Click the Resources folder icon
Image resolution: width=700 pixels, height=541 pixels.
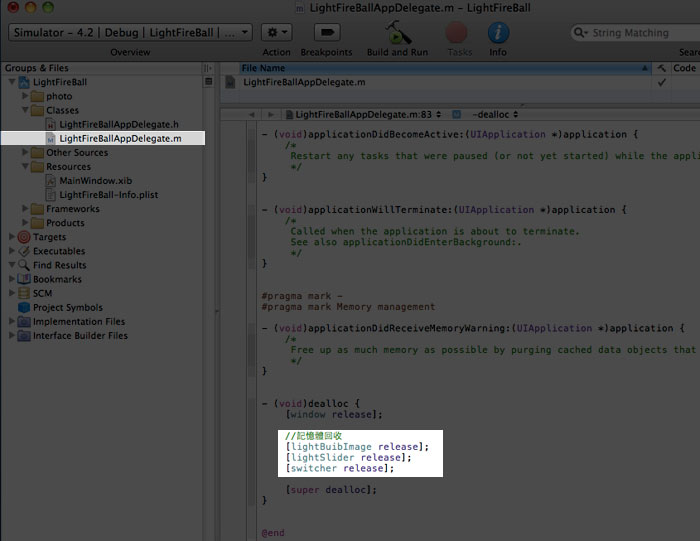coord(38,166)
